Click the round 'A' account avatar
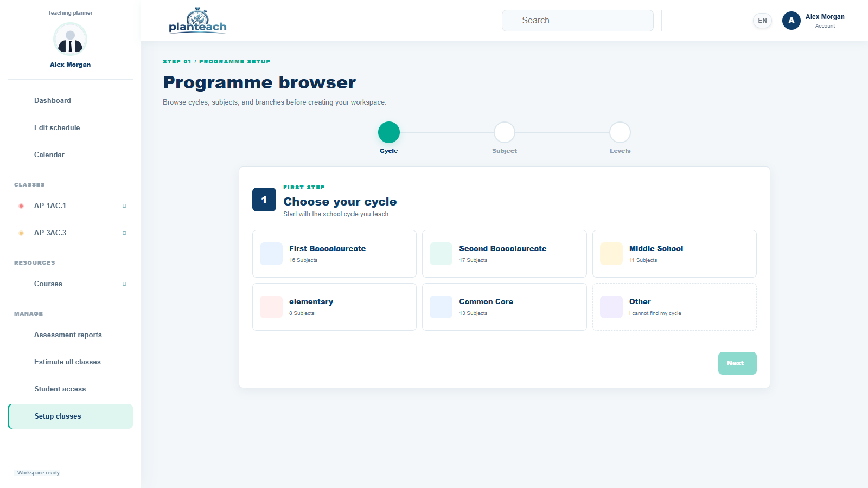Screen dimensions: 868x488 (792, 21)
